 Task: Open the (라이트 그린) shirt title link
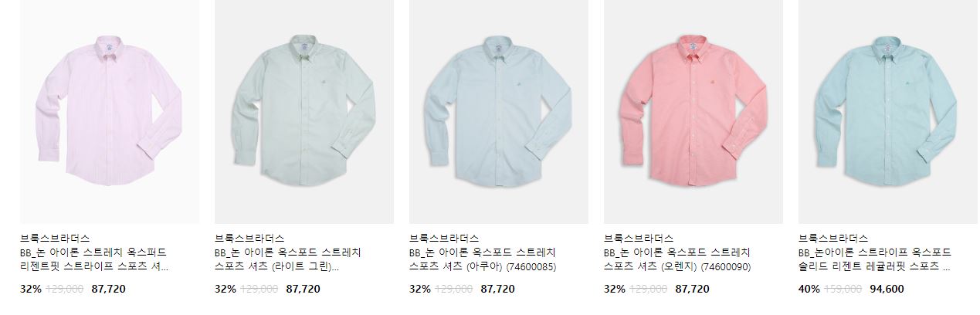click(x=288, y=260)
